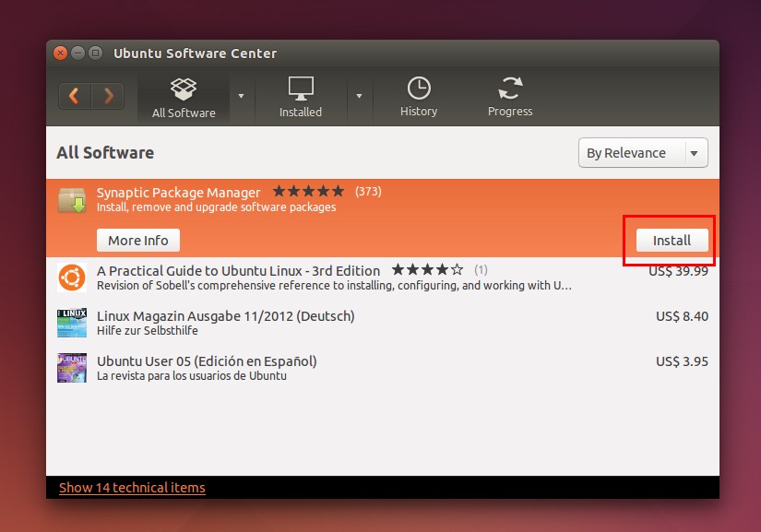Image resolution: width=761 pixels, height=532 pixels.
Task: Select A Practical Guide to Ubuntu Linux
Action: click(x=238, y=270)
